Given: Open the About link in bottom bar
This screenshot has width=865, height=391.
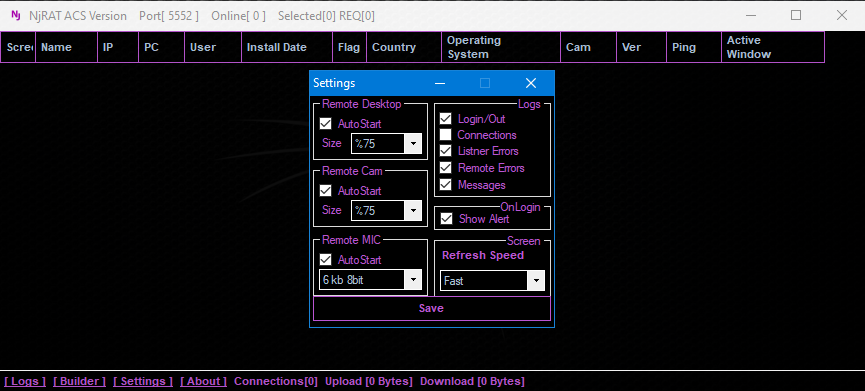Looking at the screenshot, I should 204,381.
